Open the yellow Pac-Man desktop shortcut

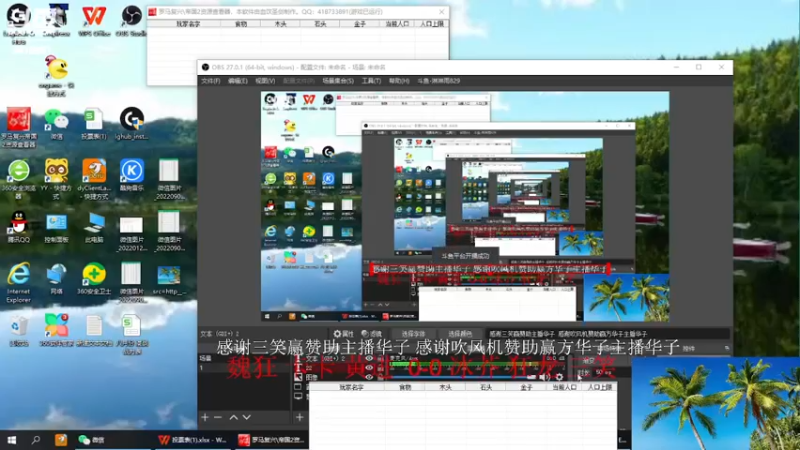pos(56,76)
